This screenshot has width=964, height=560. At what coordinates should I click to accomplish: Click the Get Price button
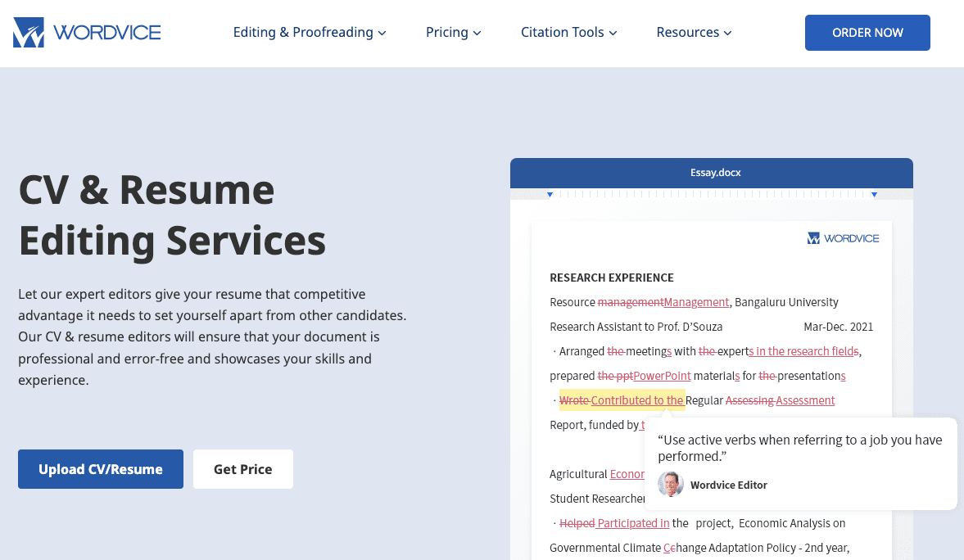242,468
